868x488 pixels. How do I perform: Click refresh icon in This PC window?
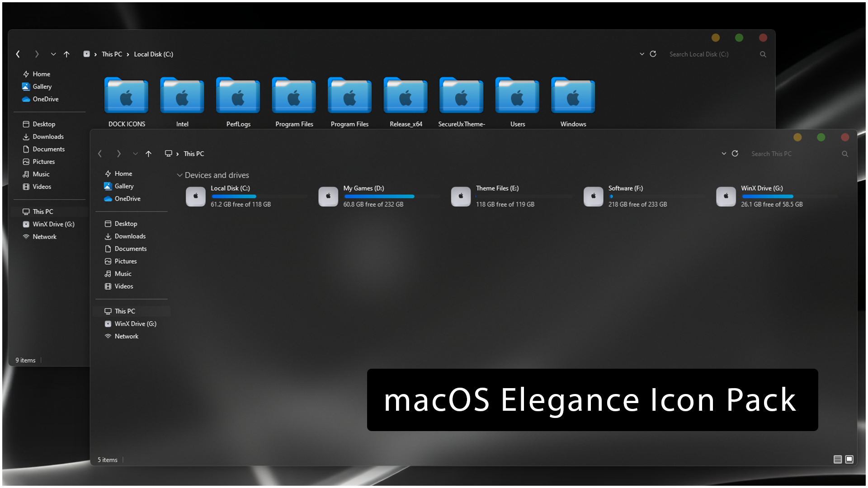pos(735,154)
